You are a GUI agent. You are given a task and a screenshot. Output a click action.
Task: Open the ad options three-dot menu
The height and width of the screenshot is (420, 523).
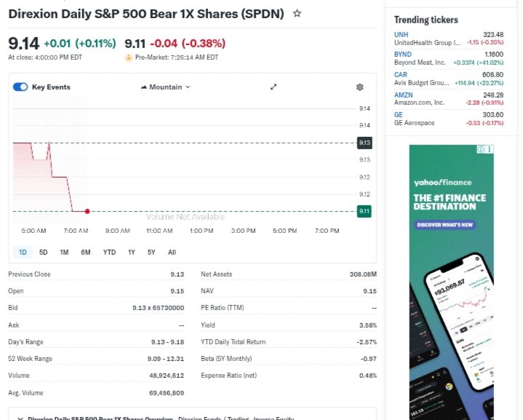490,149
